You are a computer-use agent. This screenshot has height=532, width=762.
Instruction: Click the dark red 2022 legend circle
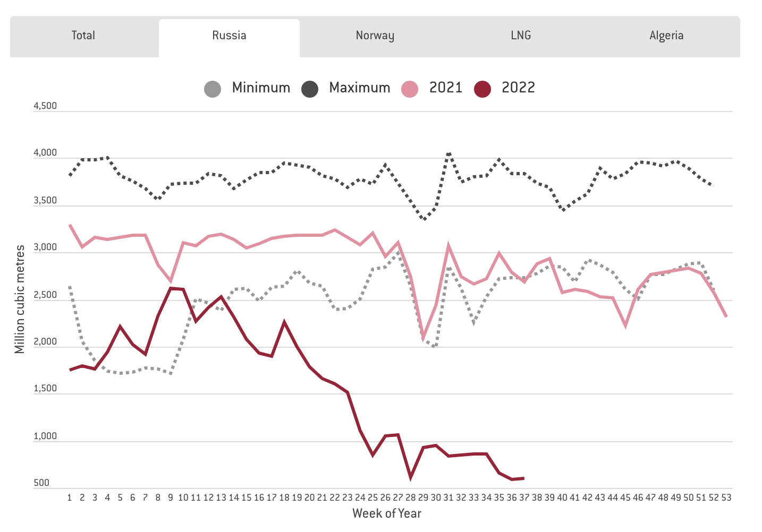click(482, 89)
